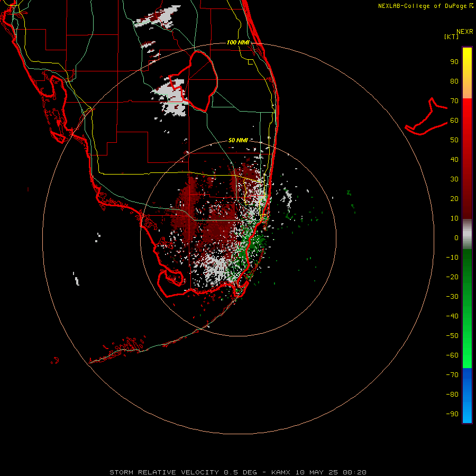Click the STORM RELATIVE VELOCITY caption text

click(164, 472)
